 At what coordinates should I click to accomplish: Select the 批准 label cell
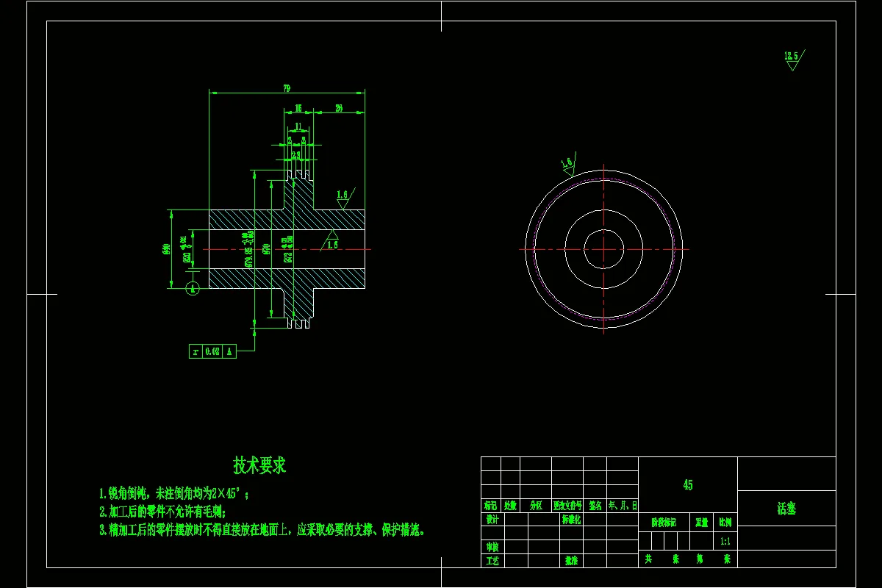(x=572, y=560)
